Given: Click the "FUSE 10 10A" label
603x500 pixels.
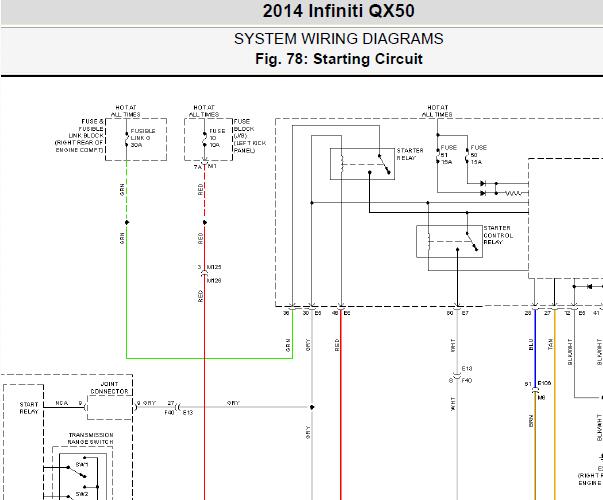Looking at the screenshot, I should click(217, 138).
